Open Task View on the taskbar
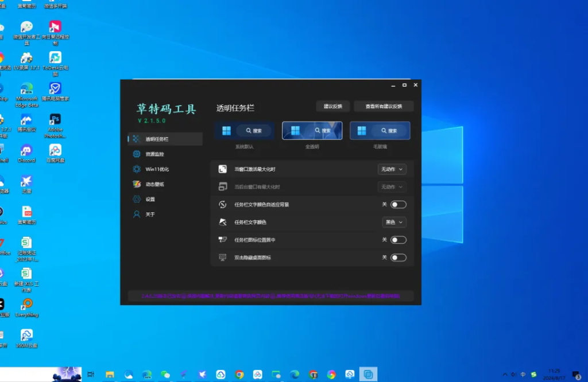Viewport: 588px width, 382px height. pyautogui.click(x=91, y=374)
